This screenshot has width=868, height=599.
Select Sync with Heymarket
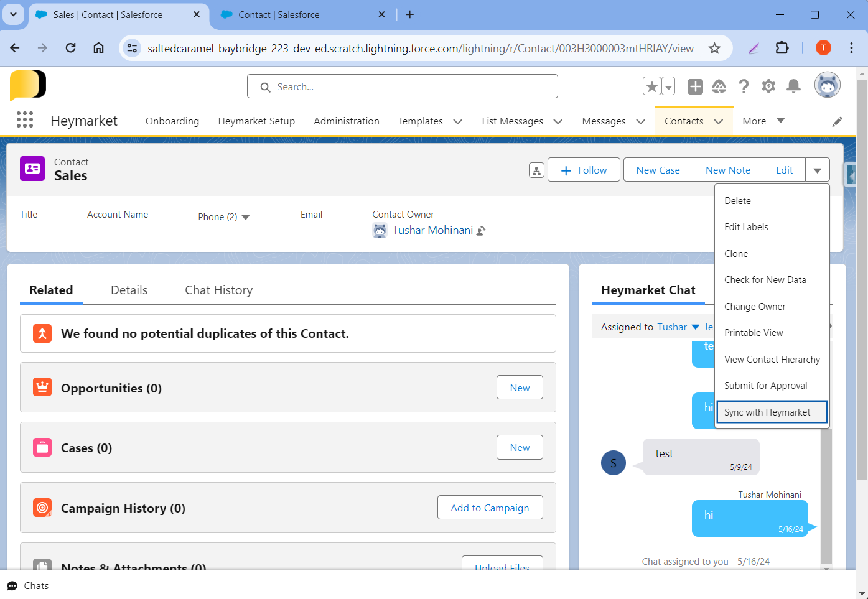pyautogui.click(x=772, y=412)
